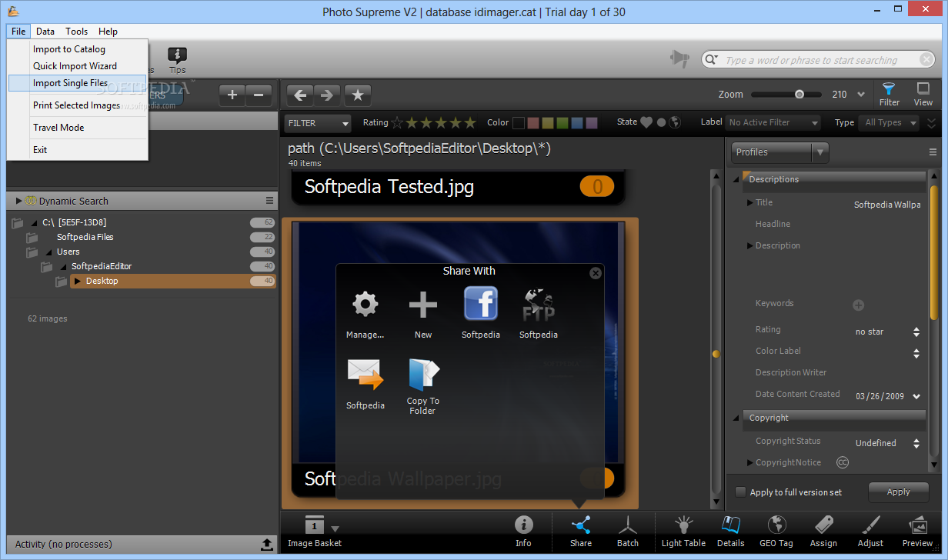Toggle heart state filter
This screenshot has height=560, width=948.
pos(646,122)
